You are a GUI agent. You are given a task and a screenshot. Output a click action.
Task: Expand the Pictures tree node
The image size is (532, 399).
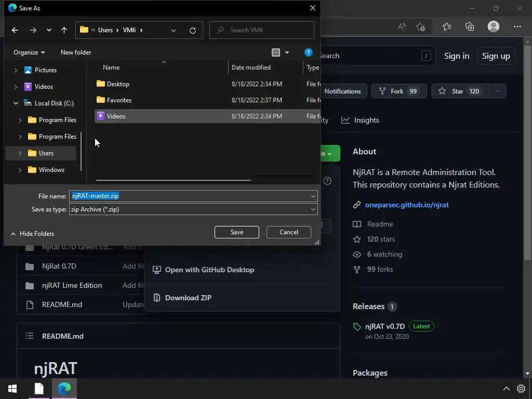tap(16, 70)
